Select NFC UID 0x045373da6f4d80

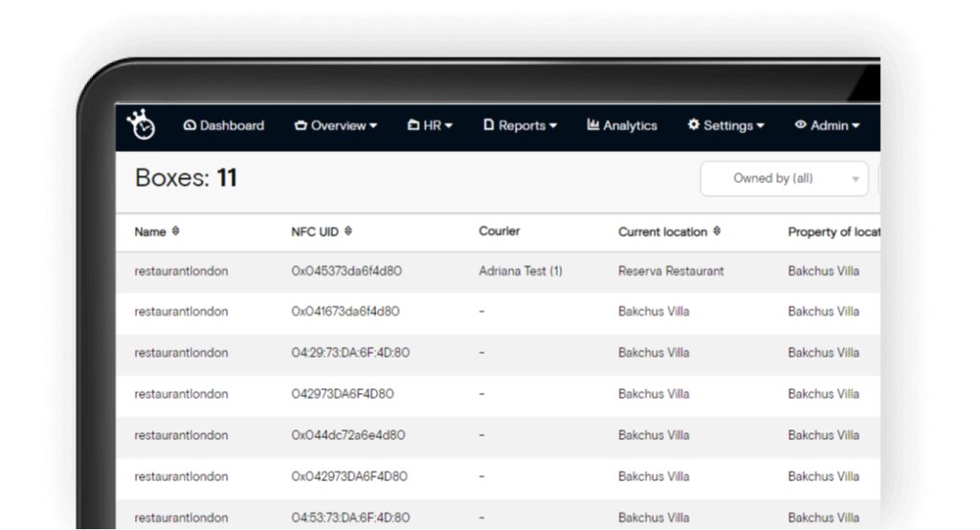(346, 272)
